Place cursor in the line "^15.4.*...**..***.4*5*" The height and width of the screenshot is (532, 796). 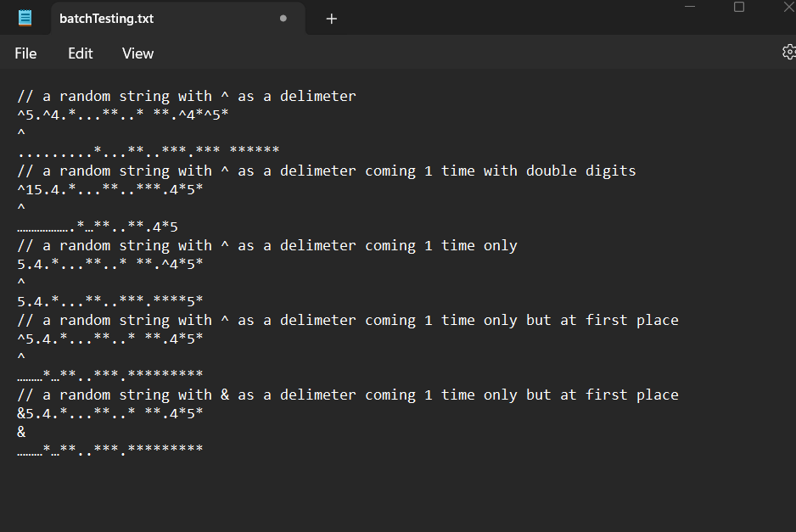pos(110,189)
